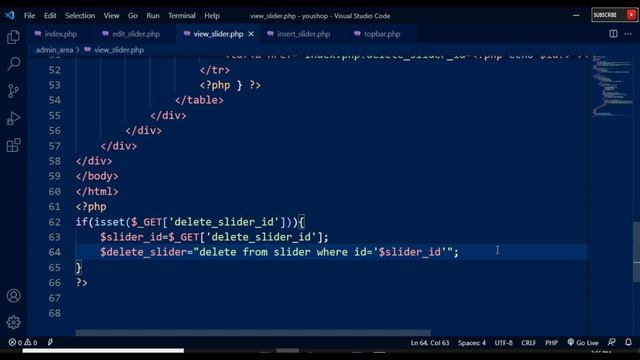Open the Accounts menu icon
This screenshot has height=360, width=640.
(13, 296)
